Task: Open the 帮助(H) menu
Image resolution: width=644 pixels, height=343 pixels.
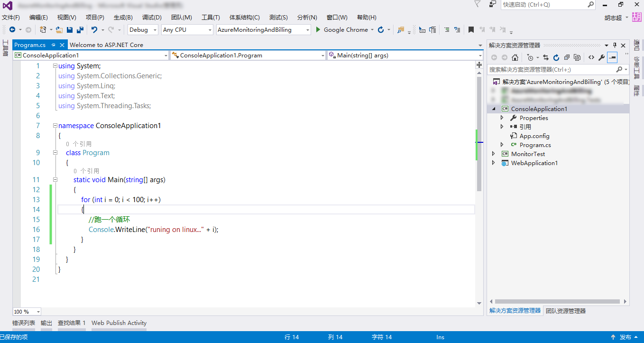Action: (x=367, y=18)
